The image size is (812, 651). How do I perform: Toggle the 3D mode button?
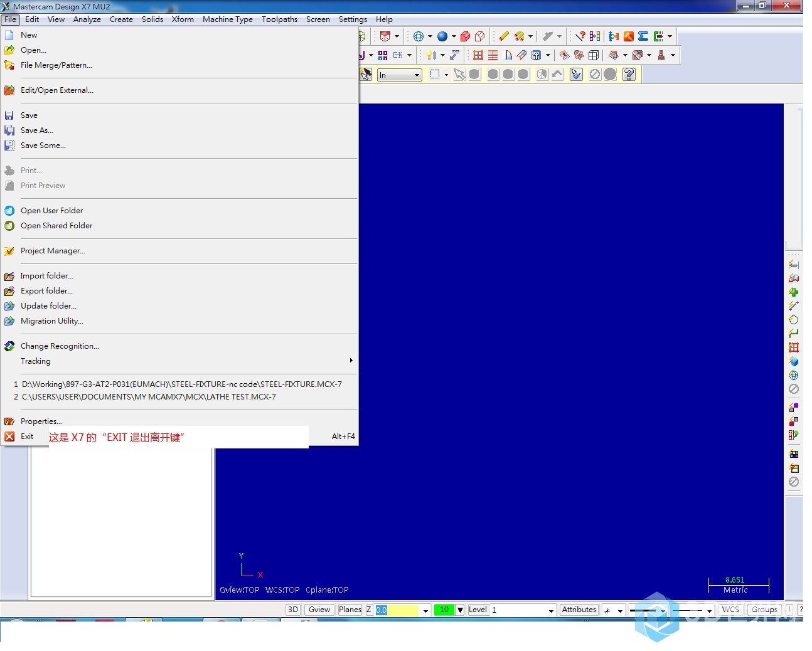293,610
